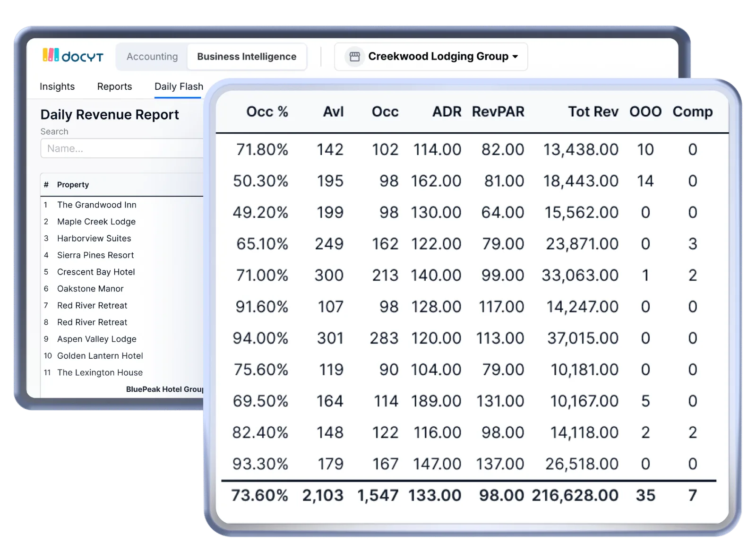Image resolution: width=756 pixels, height=552 pixels.
Task: Click the Avl column header
Action: 333,112
